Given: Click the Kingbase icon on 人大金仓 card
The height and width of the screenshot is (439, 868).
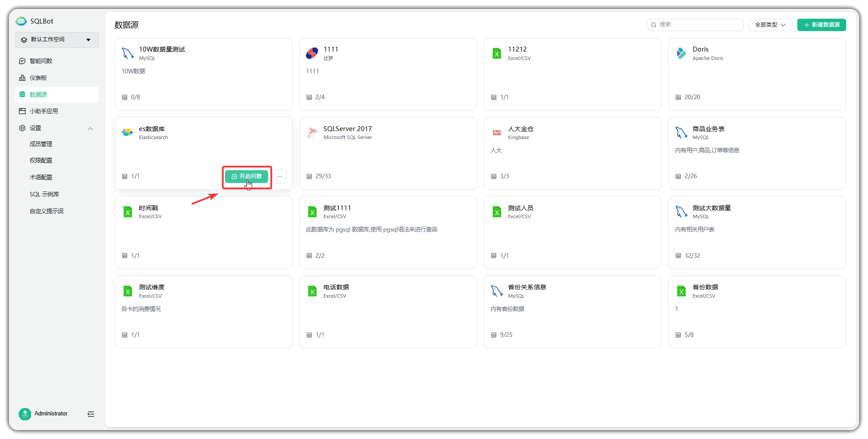Looking at the screenshot, I should [497, 132].
